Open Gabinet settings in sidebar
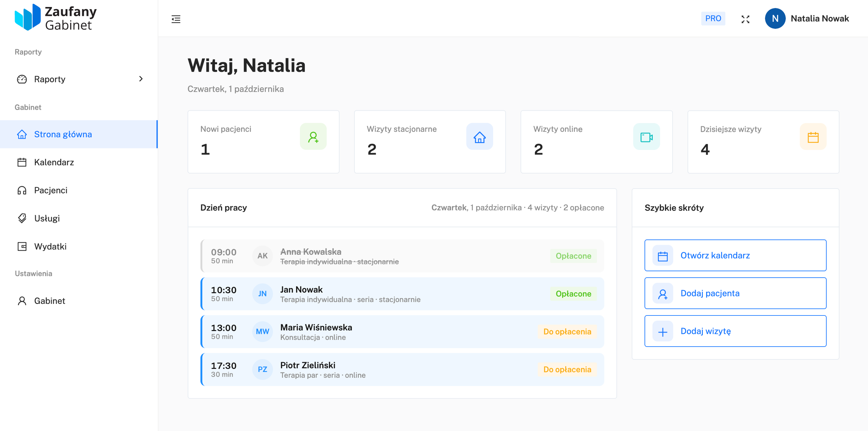 tap(79, 301)
